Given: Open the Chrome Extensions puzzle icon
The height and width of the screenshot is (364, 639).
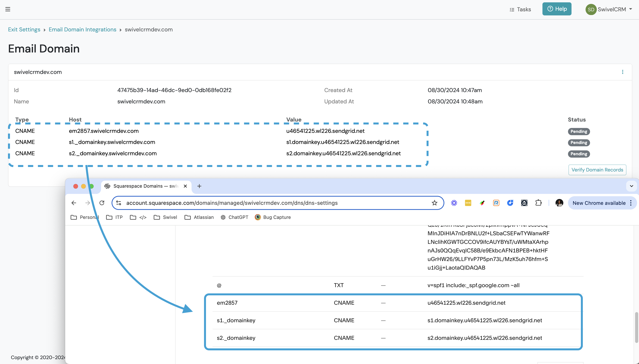Looking at the screenshot, I should tap(538, 203).
